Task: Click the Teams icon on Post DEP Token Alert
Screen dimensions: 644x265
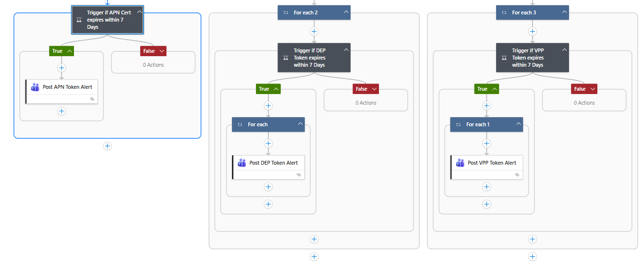Action: coord(242,163)
